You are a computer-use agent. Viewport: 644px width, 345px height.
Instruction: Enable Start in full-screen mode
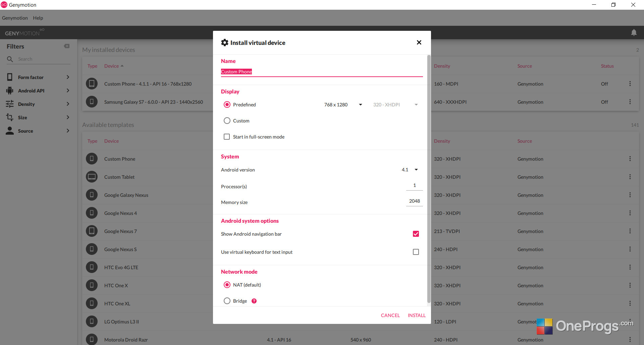coord(227,137)
